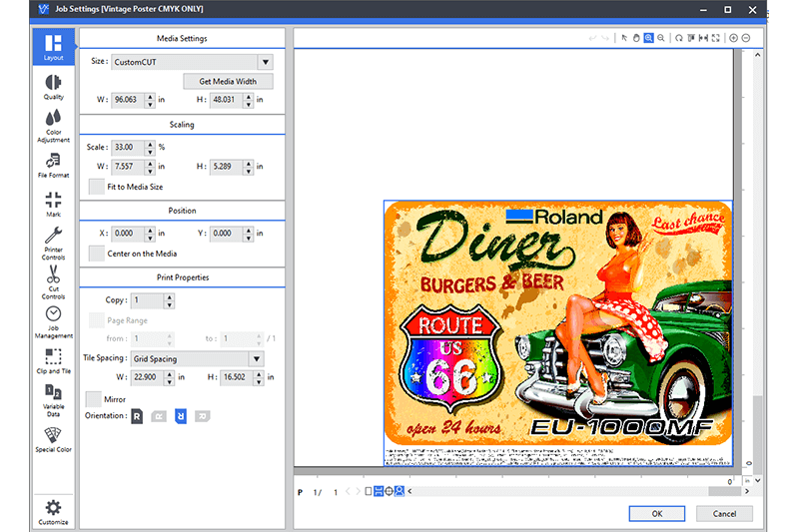Click the grayed-out redo arrow
Viewport: 799px width, 532px height.
(605, 38)
